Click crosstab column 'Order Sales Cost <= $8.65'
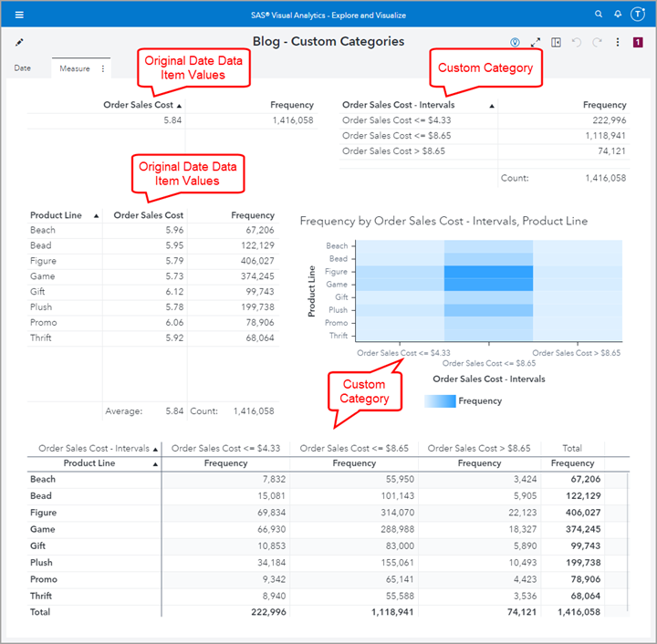The image size is (657, 644). [x=354, y=449]
